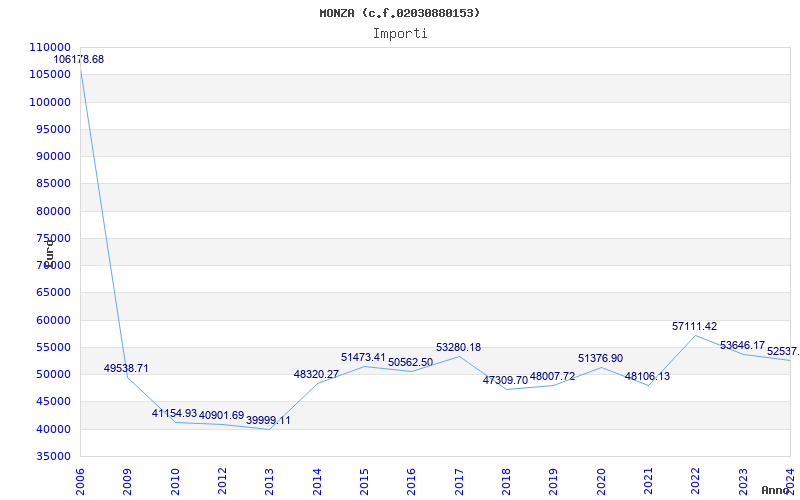Click the data label 41154.93
This screenshot has width=800, height=500.
[x=174, y=413]
